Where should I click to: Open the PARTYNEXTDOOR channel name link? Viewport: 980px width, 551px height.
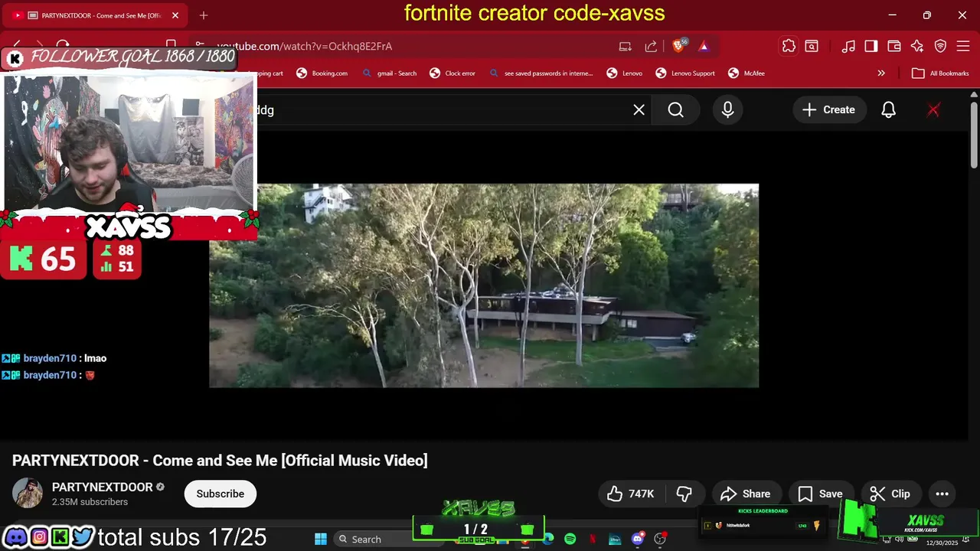pos(103,487)
